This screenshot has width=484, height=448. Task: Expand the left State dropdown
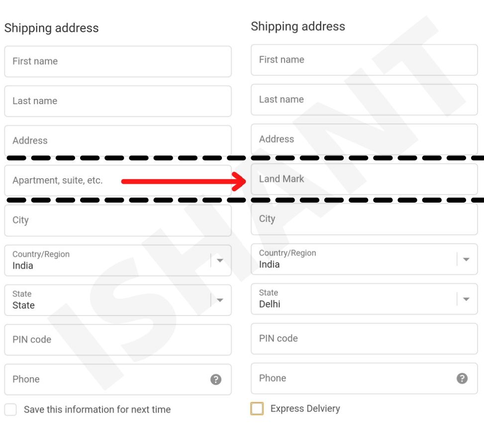220,300
